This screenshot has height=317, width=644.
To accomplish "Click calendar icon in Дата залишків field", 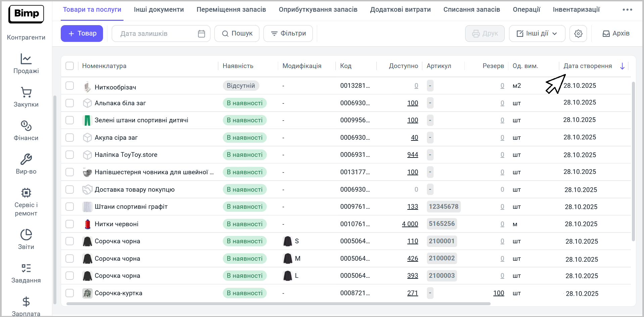I will (201, 34).
